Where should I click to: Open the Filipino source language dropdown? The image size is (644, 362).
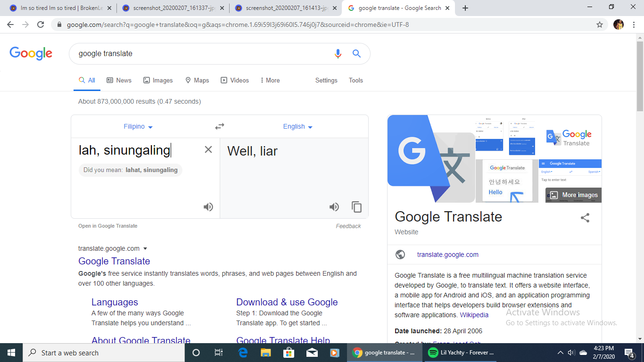coord(138,126)
